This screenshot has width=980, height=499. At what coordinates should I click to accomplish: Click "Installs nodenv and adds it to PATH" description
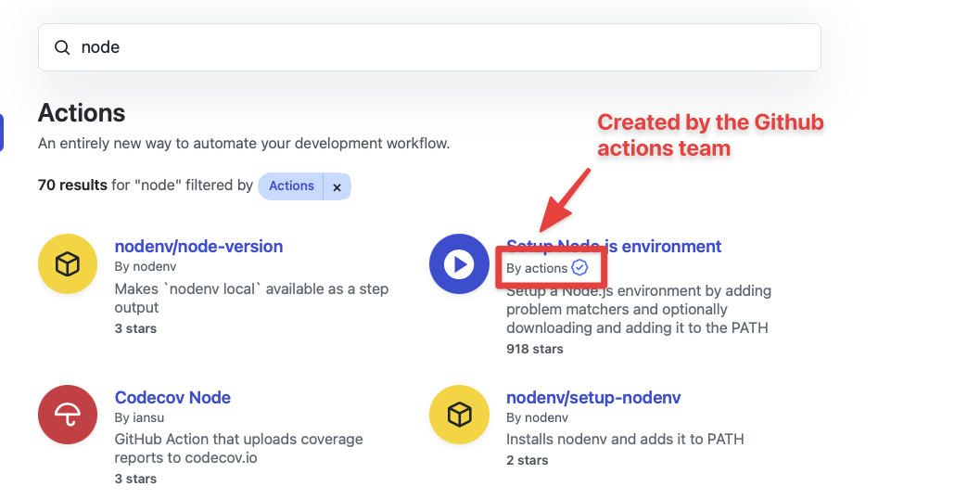tap(625, 439)
